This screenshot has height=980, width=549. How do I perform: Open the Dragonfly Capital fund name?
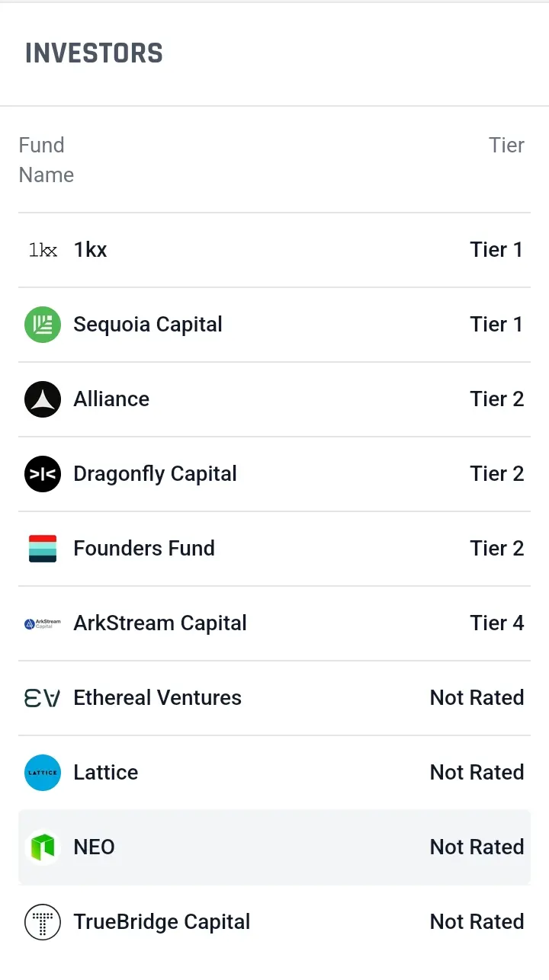[x=155, y=474]
